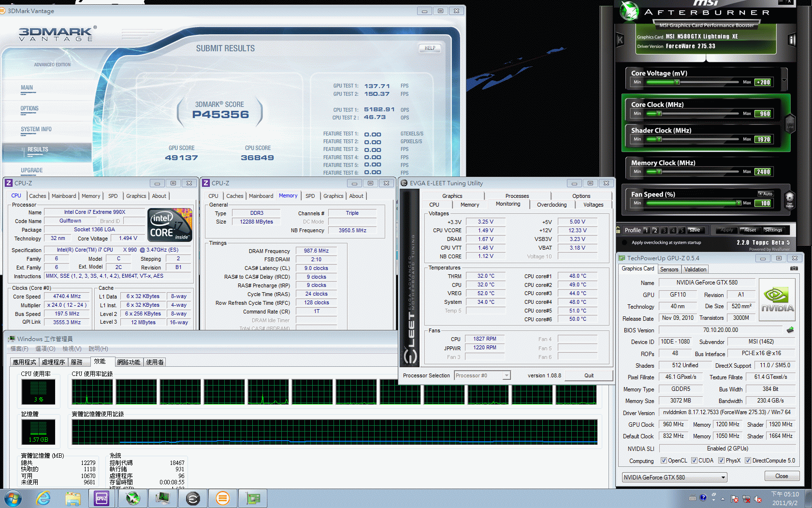Open SPD tab in left CPU-Z window

coord(113,196)
